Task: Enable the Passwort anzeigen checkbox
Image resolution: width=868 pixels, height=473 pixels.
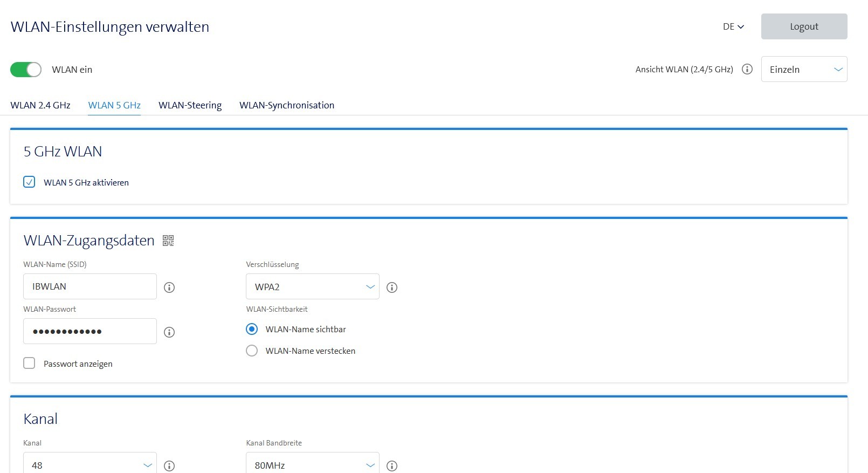Action: [x=29, y=364]
